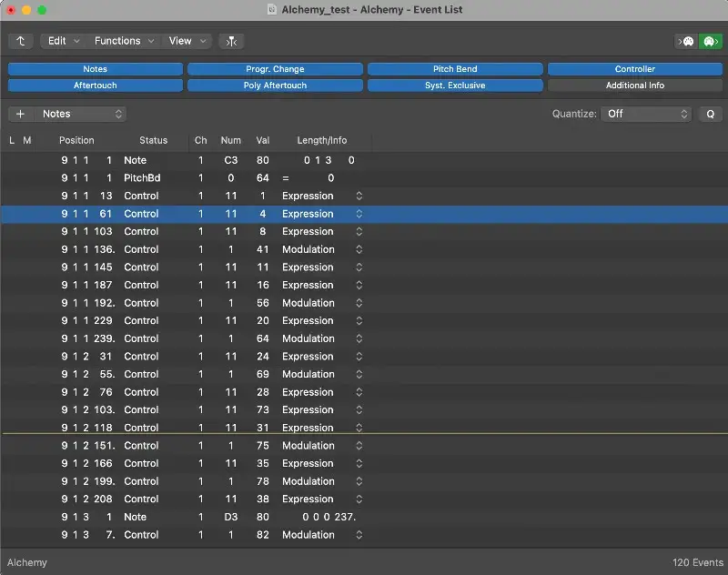Click the document icon in title bar
The height and width of the screenshot is (575, 728).
(271, 9)
